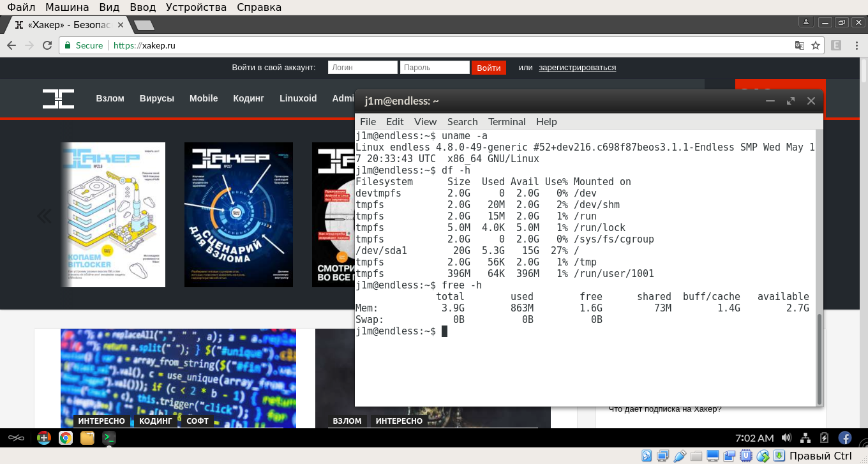Open 'Что дает подписка на Хакер?' link

point(665,409)
